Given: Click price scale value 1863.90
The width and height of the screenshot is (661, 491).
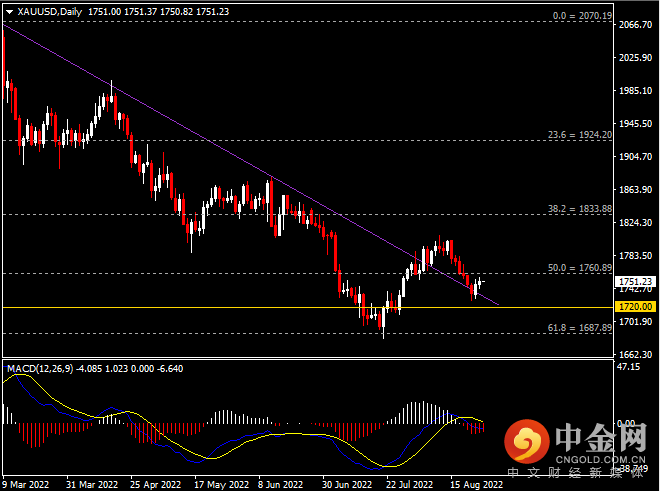Looking at the screenshot, I should click(635, 190).
